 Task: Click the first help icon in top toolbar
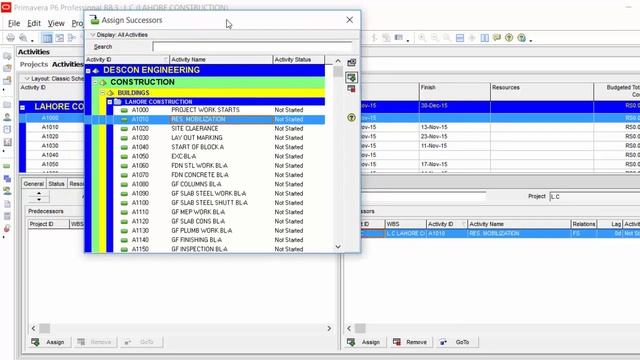click(x=509, y=38)
